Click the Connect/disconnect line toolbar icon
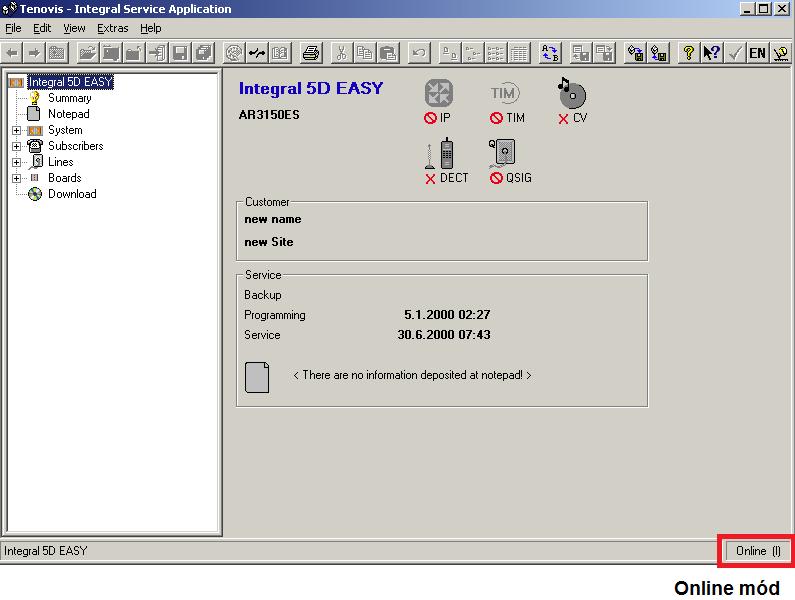 coord(257,53)
